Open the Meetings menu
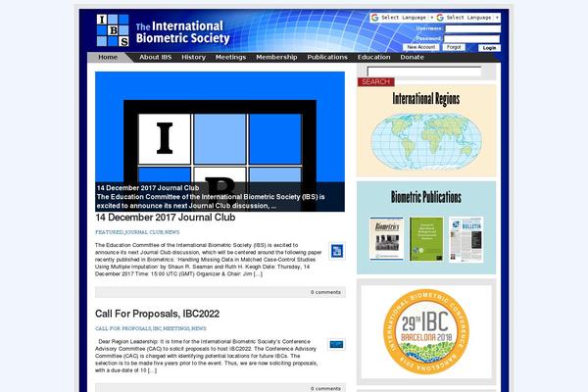Image resolution: width=588 pixels, height=392 pixels. coord(230,57)
